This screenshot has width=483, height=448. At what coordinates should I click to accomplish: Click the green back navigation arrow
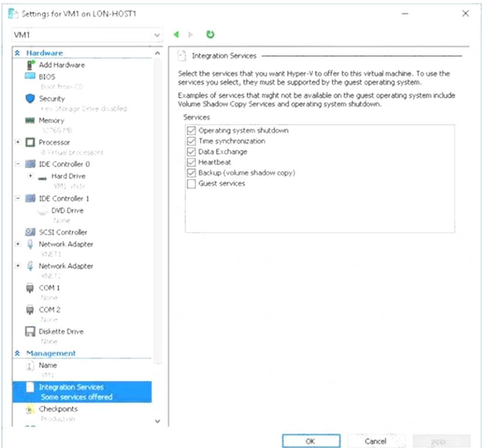click(x=176, y=35)
